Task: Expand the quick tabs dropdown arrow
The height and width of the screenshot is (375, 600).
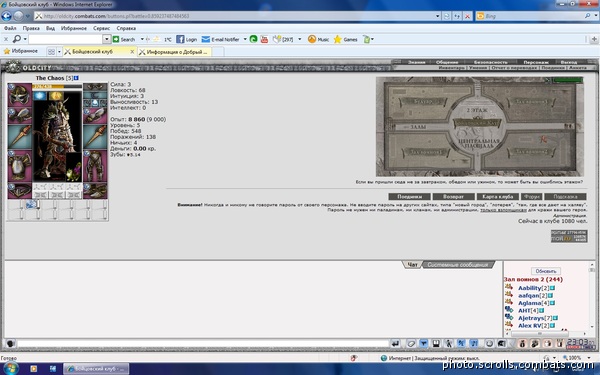Action: (x=59, y=52)
